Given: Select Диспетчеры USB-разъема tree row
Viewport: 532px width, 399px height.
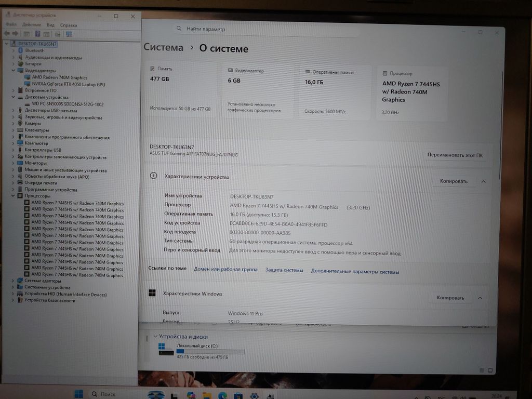Looking at the screenshot, I should coord(51,111).
